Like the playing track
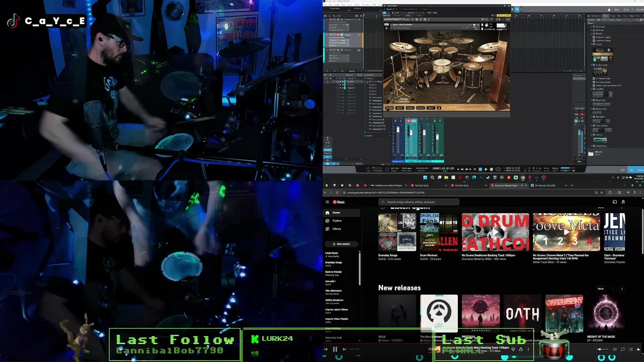Image resolution: width=644 pixels, height=362 pixels. (521, 349)
